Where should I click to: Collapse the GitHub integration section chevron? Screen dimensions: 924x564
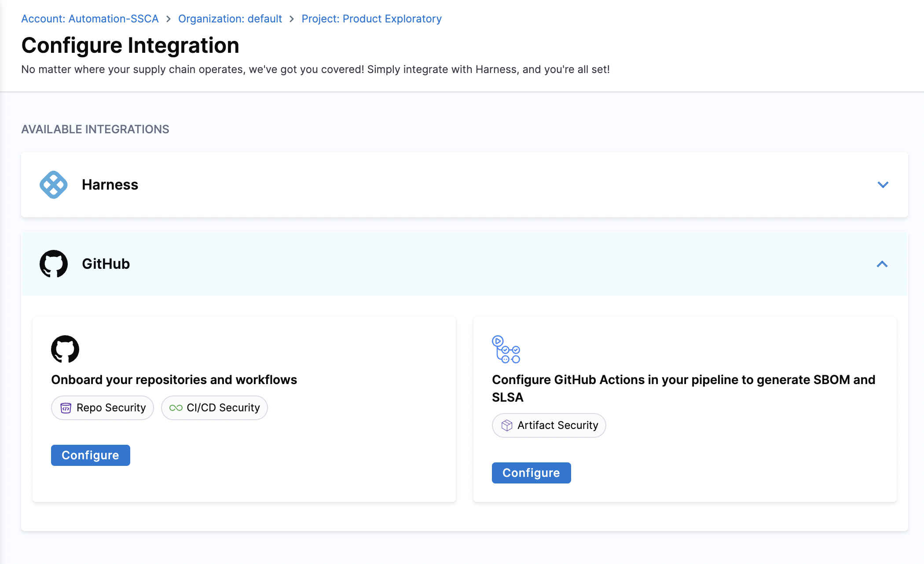tap(882, 264)
